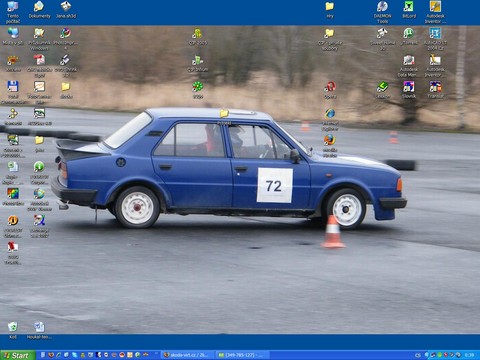Switch to the [349-785-127] taskbar window

tap(242, 355)
